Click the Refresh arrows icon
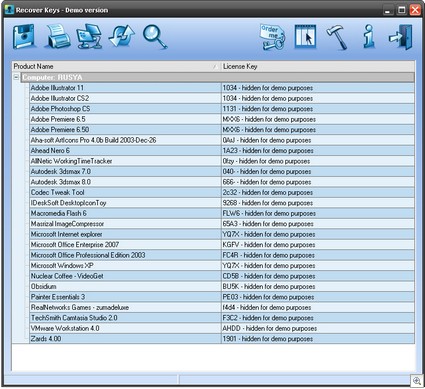Screen dimensions: 425x389 coord(122,37)
